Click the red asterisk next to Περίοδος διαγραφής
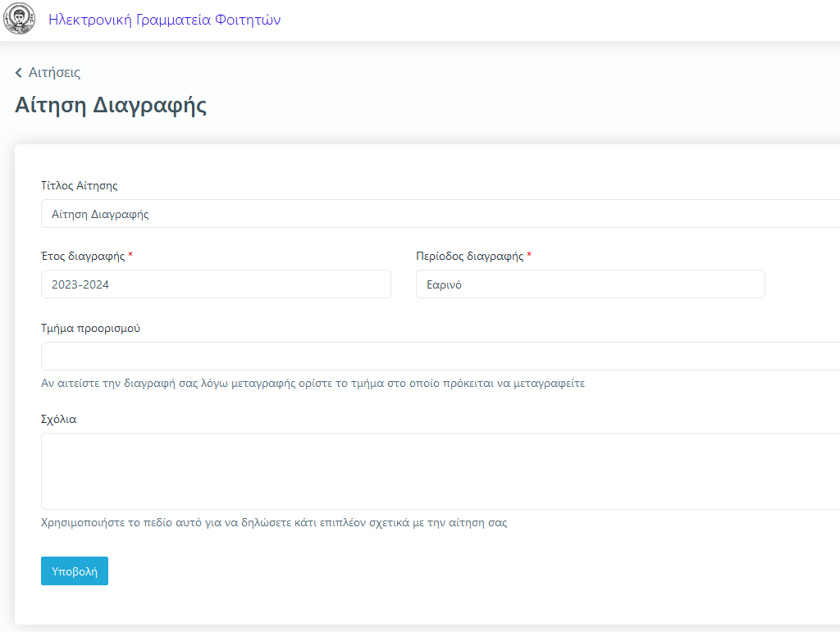Viewport: 840px width, 632px height. pyautogui.click(x=529, y=256)
